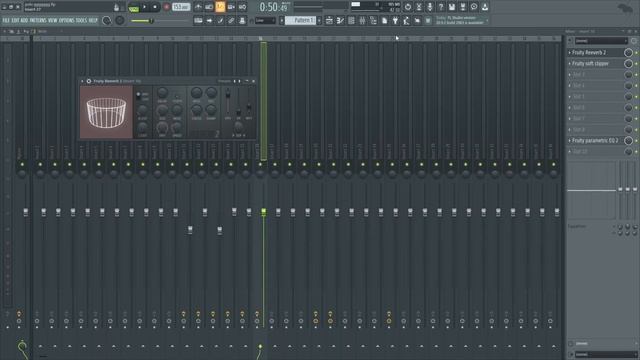Toggle auto-scroll arrow icon
Screen dimensions: 640x360
pos(209,20)
